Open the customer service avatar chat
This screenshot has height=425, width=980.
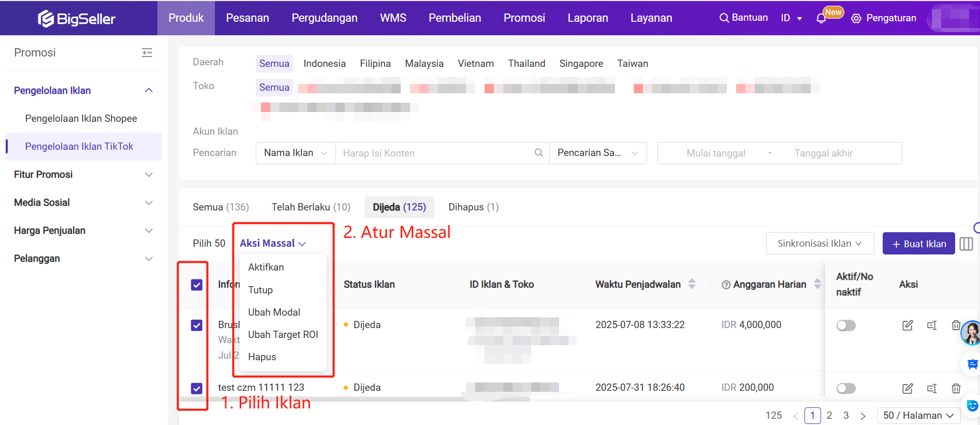pos(971,333)
